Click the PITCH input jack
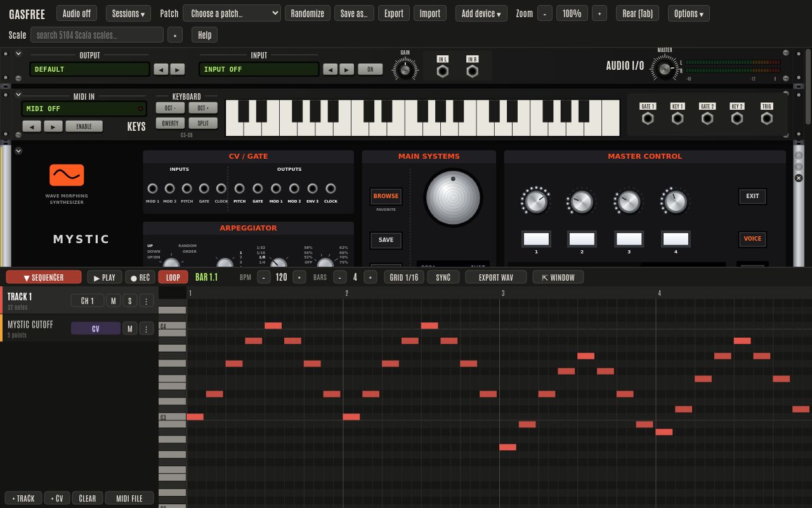Screen dimensions: 812x508 point(187,189)
